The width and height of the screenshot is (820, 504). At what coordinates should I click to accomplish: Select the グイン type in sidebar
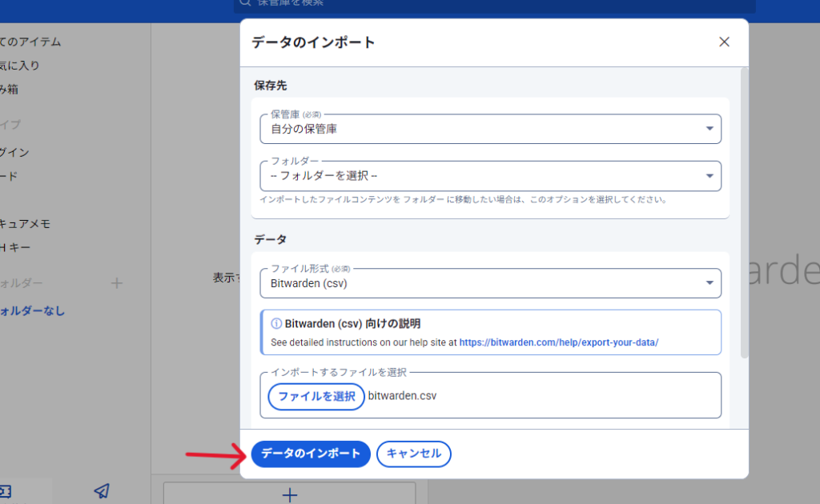tap(14, 153)
